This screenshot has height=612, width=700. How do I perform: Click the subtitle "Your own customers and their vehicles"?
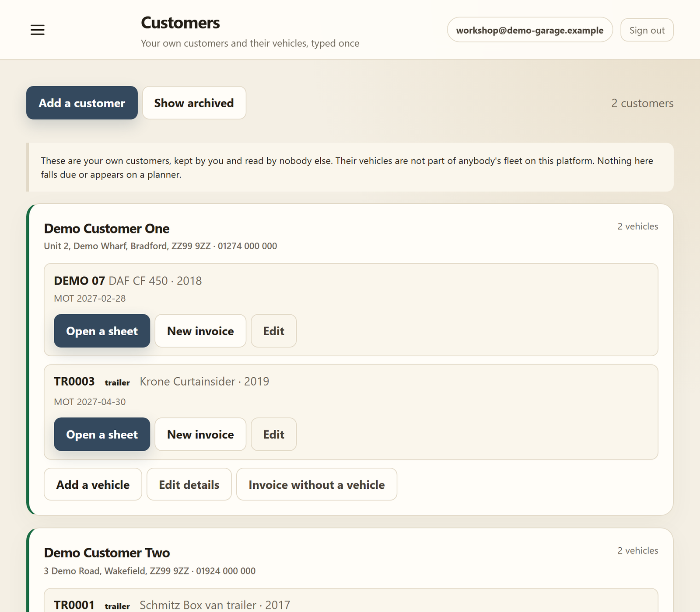[x=250, y=43]
